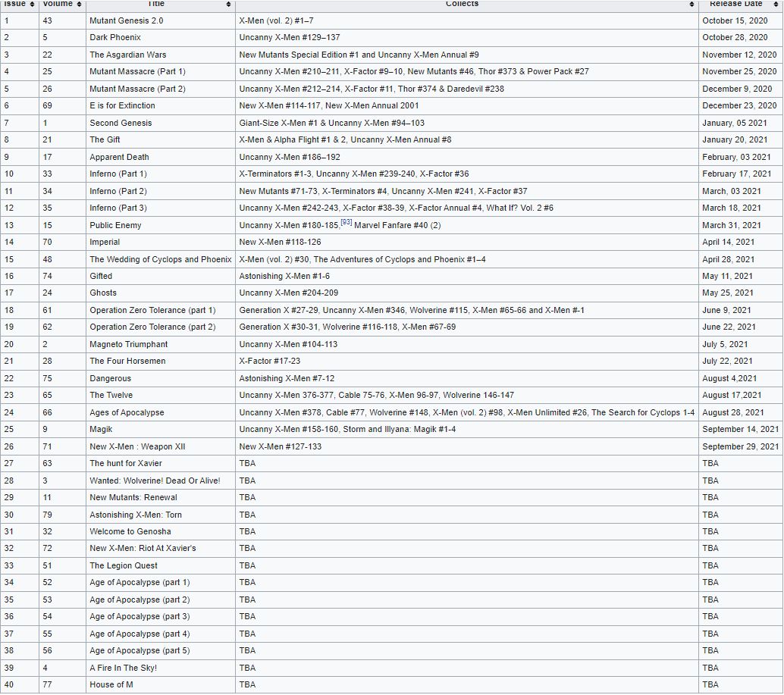Click the Dark Phoenix title cell
The width and height of the screenshot is (784, 695).
point(114,37)
